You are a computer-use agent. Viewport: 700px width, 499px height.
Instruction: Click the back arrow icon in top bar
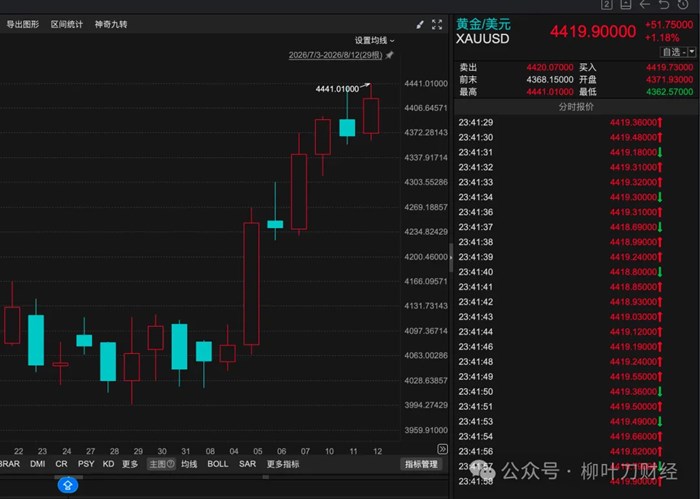click(x=645, y=4)
